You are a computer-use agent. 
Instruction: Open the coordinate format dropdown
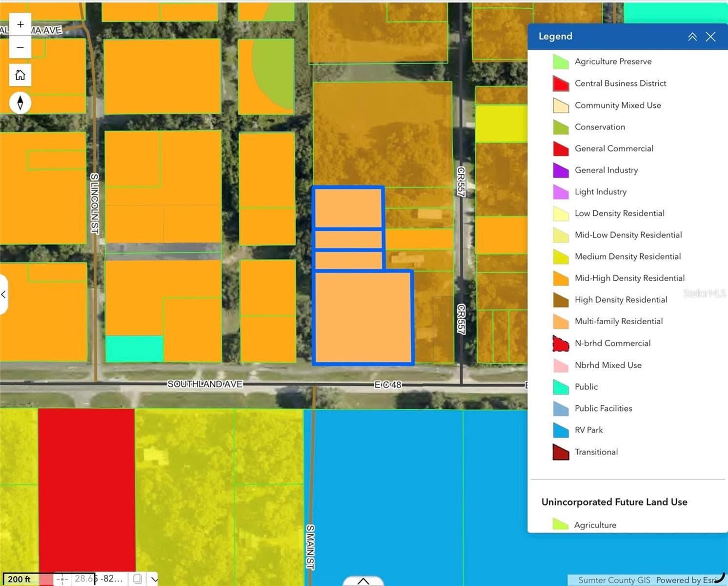[x=154, y=579]
